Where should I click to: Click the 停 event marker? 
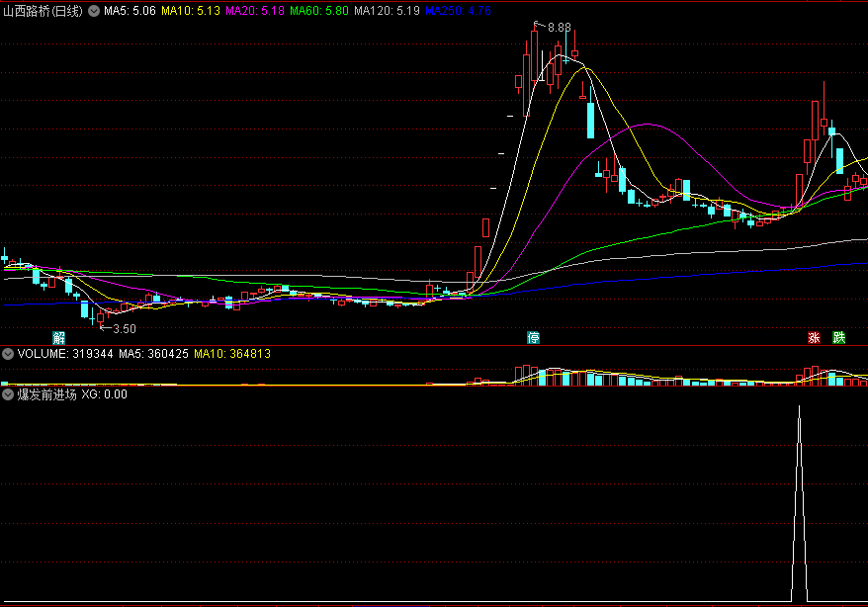click(533, 337)
